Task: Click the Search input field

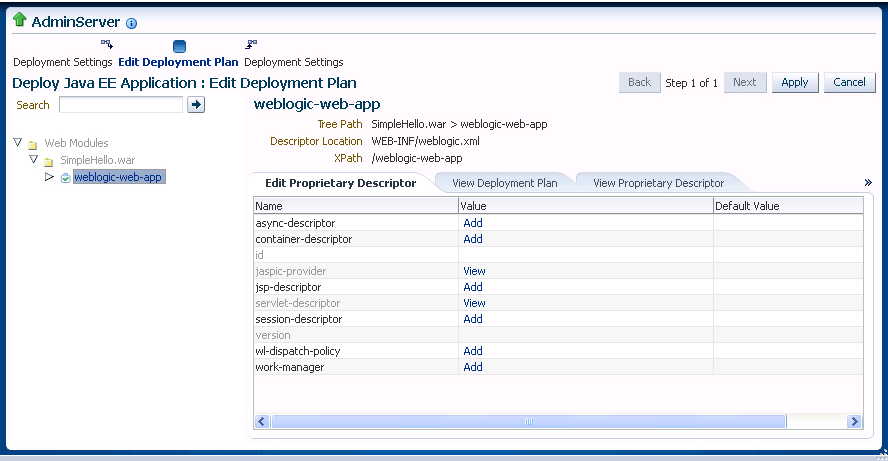Action: pyautogui.click(x=121, y=105)
